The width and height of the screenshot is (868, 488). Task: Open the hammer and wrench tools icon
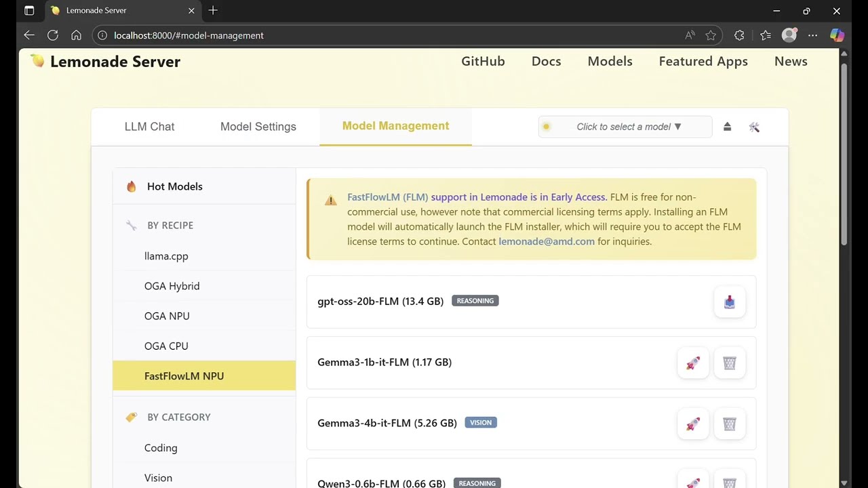pos(754,127)
